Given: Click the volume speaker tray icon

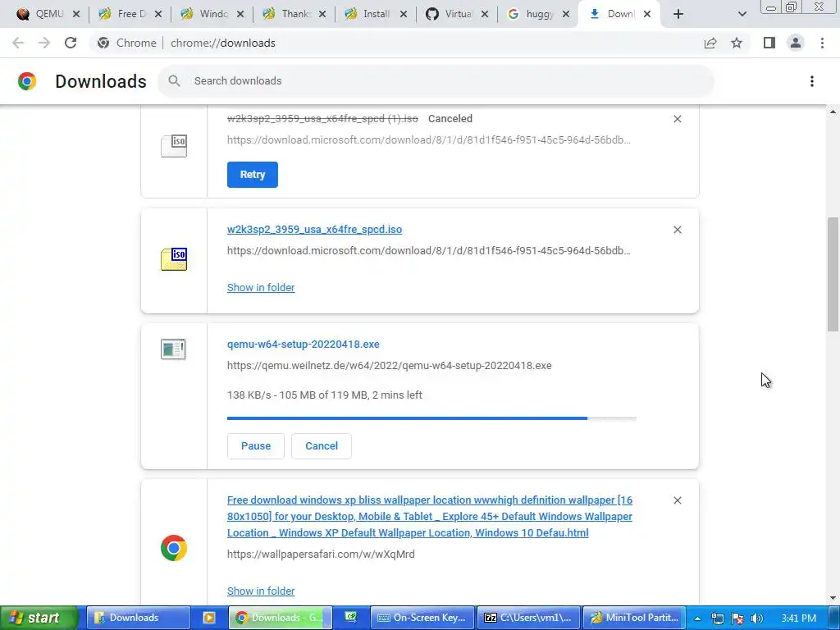Looking at the screenshot, I should coord(757,619).
